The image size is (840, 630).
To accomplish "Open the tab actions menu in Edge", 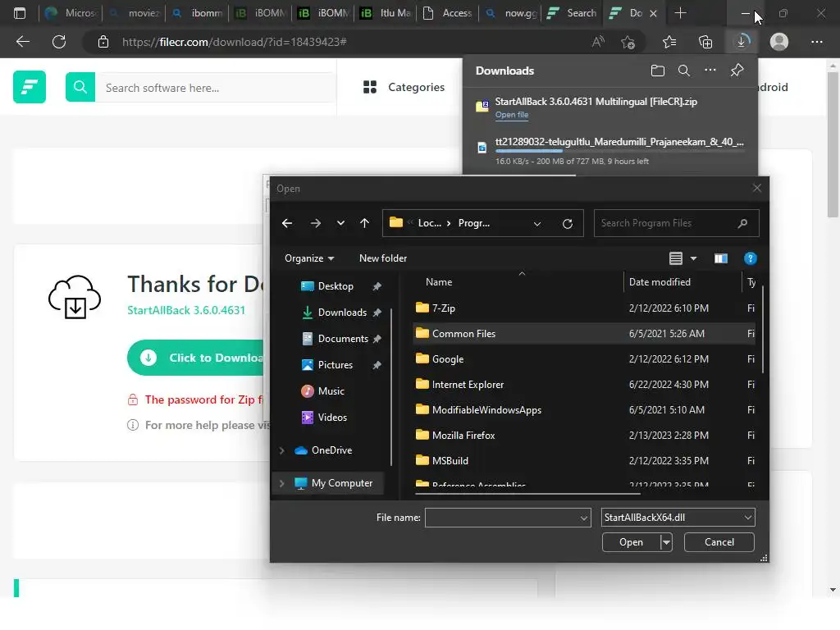I will coord(20,13).
